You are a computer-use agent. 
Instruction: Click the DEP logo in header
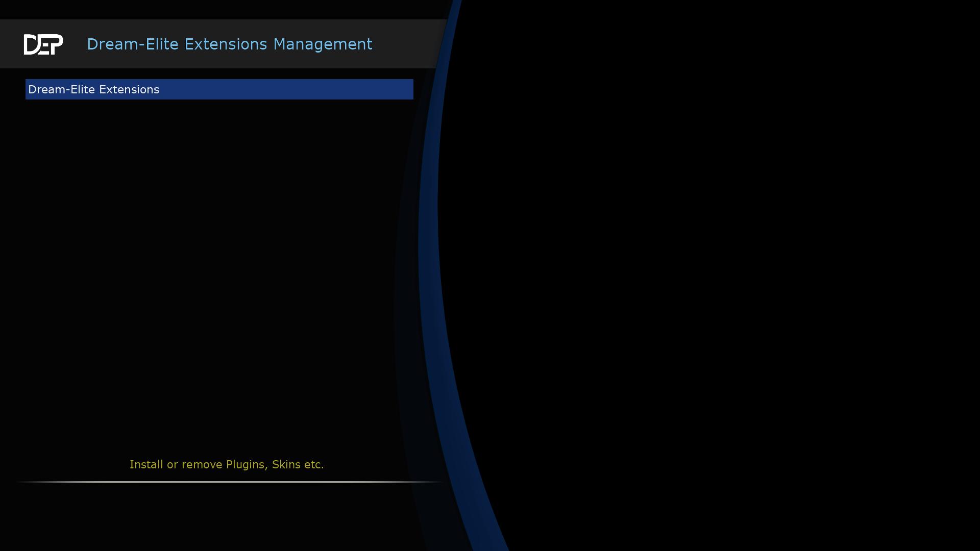[43, 44]
